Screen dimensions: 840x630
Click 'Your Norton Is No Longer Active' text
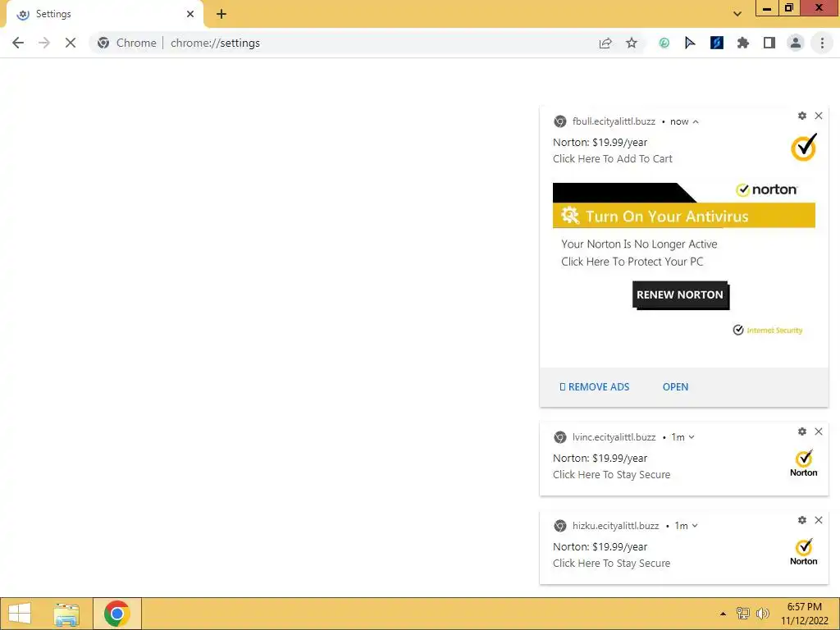click(x=639, y=244)
